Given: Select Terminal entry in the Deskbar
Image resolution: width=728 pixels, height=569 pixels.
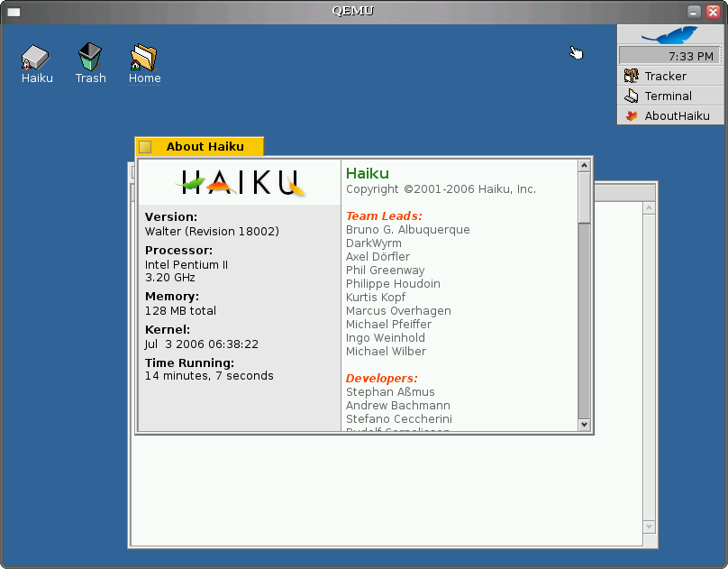Looking at the screenshot, I should (670, 96).
